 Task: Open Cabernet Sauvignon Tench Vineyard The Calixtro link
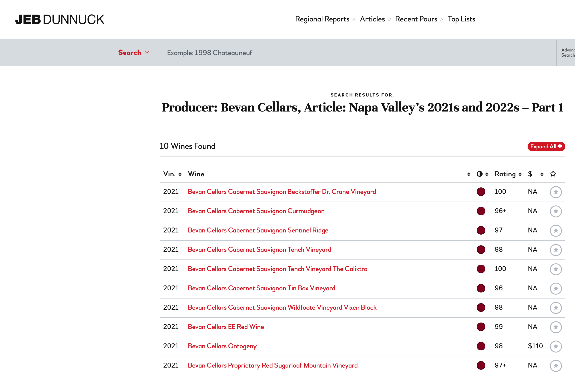pos(277,269)
